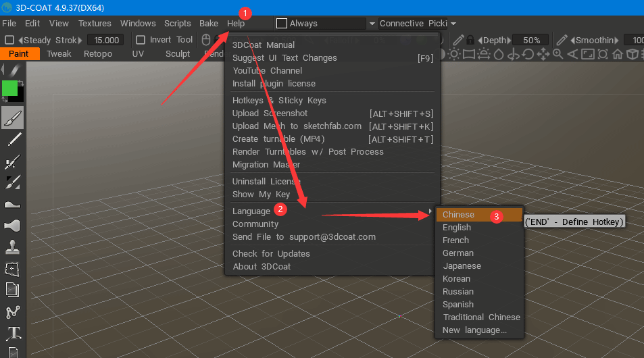Viewport: 644px width, 358px height.
Task: Select the Transform/warp selection tool
Action: [12, 269]
